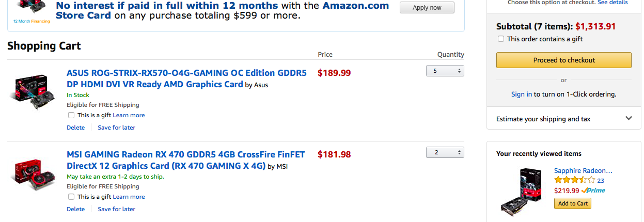Check 'This order contains a gift' box
This screenshot has height=222, width=644.
(501, 39)
